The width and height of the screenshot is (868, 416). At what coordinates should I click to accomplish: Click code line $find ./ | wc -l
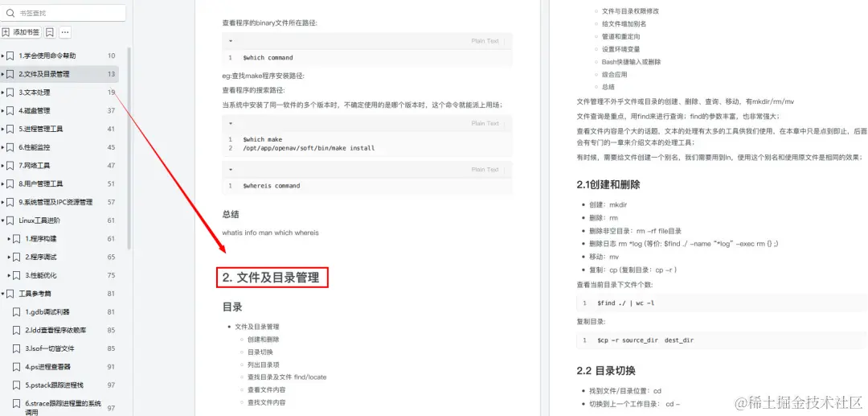pos(626,303)
